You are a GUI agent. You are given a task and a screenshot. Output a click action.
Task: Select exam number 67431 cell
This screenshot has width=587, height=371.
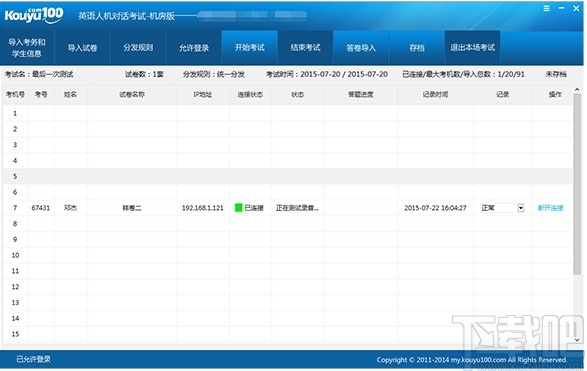pos(40,208)
